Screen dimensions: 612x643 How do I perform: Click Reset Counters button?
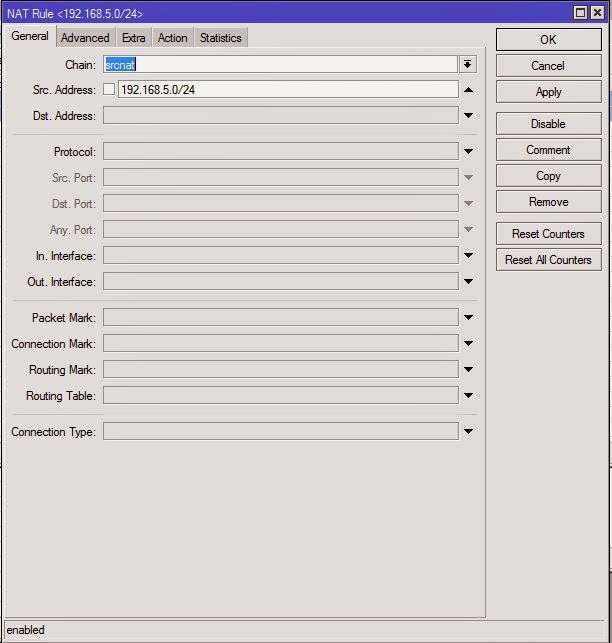pyautogui.click(x=548, y=234)
